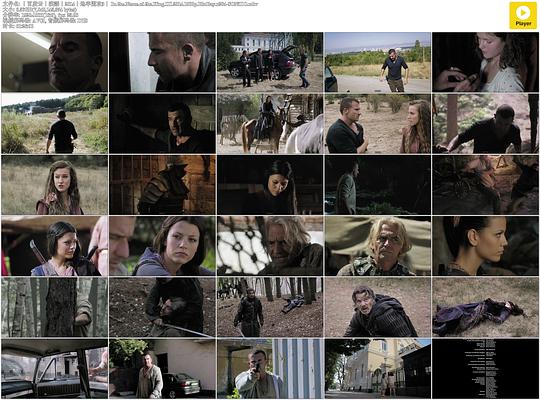
Task: Open thumbnail of woman in purple hoodie
Action: coord(162,246)
